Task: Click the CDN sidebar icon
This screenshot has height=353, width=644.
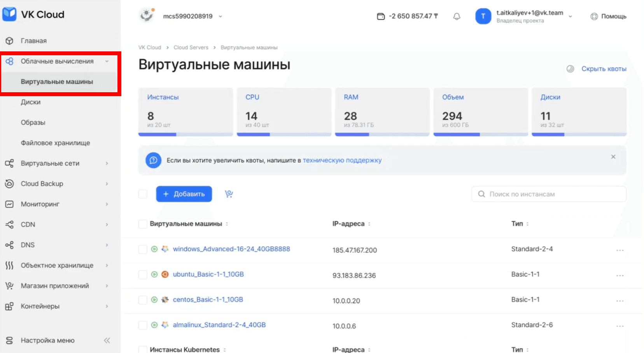Action: tap(9, 225)
